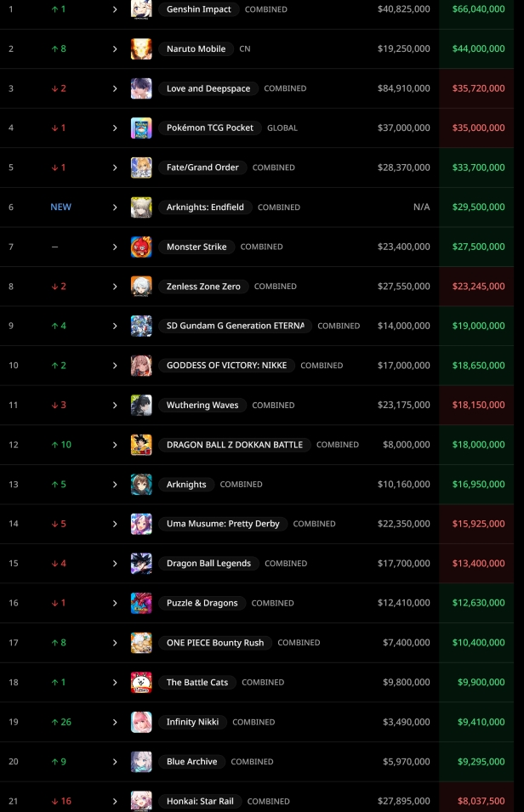Click the GODDESS OF VICTORY: NIKKE icon

click(x=141, y=366)
